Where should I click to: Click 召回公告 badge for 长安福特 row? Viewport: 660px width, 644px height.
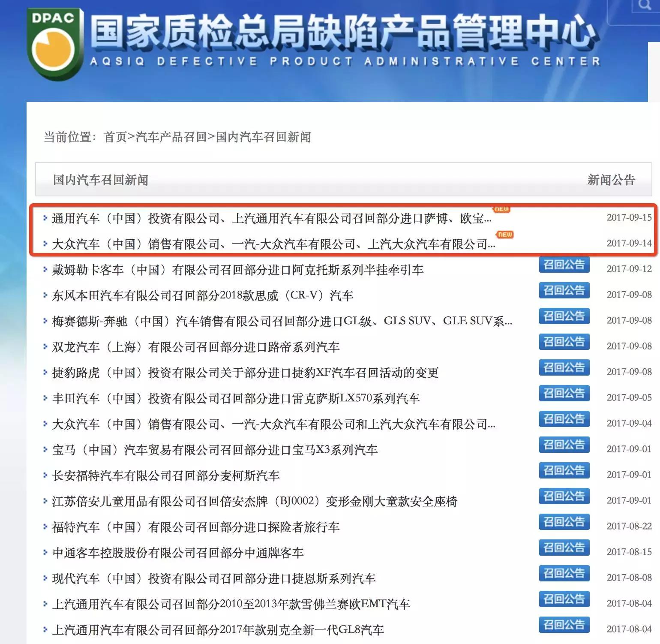point(564,470)
